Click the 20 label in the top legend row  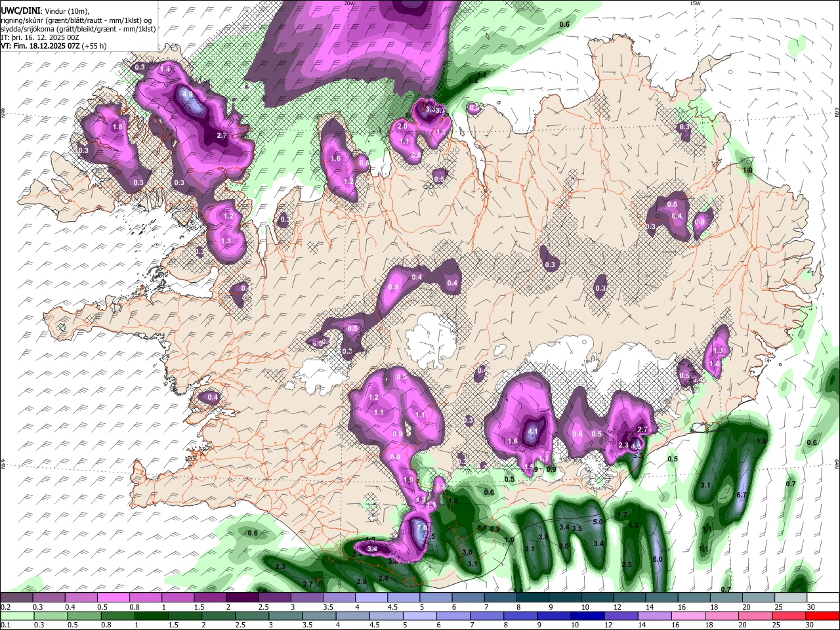(747, 608)
